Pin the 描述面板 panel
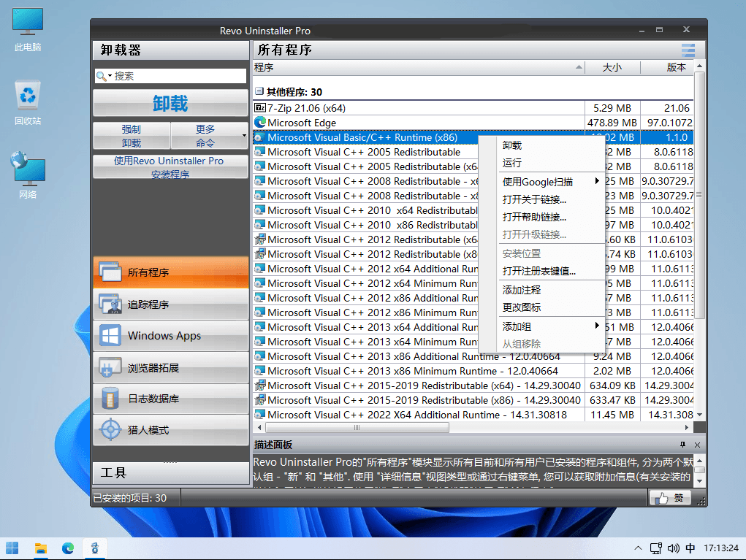This screenshot has width=746, height=560. 682,445
